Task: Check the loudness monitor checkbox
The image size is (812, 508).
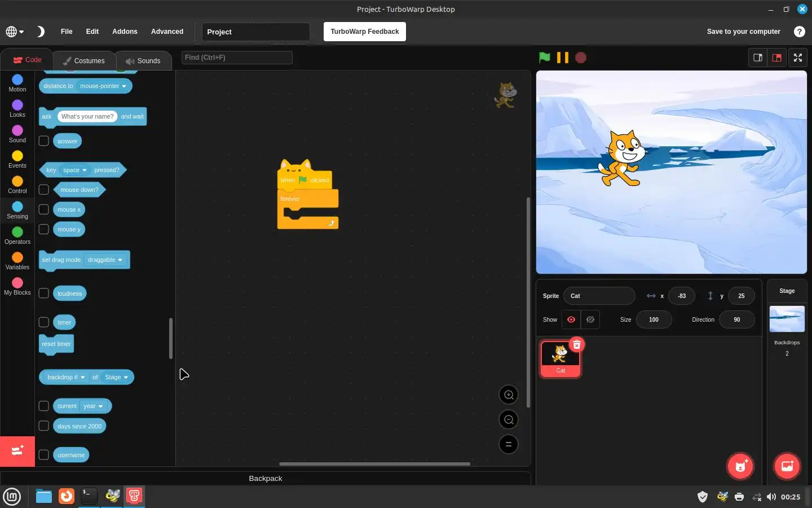Action: 43,293
